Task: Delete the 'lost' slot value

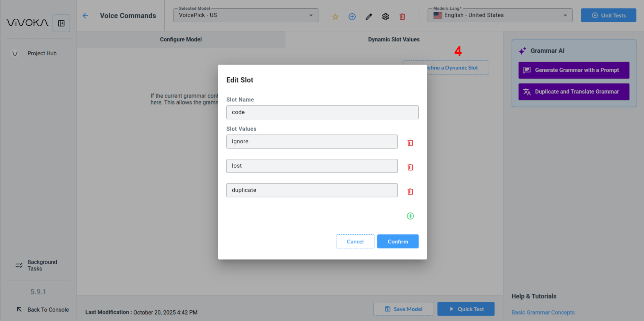Action: coord(410,167)
